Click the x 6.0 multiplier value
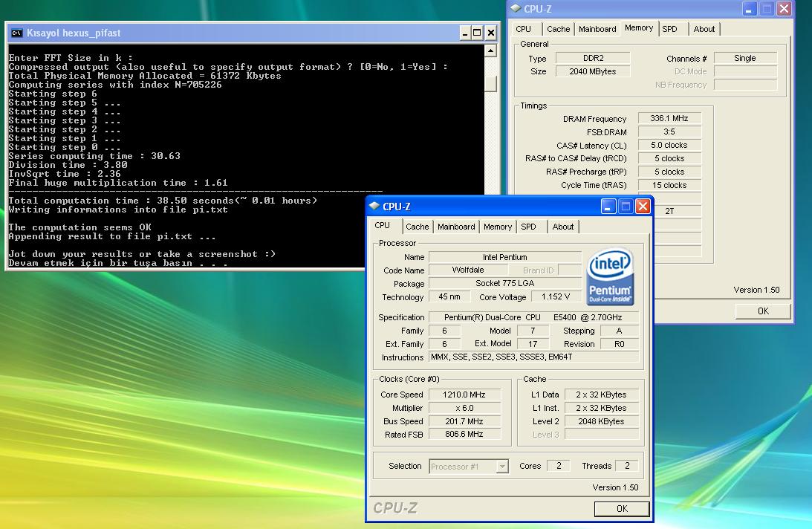The width and height of the screenshot is (812, 529). pyautogui.click(x=464, y=409)
